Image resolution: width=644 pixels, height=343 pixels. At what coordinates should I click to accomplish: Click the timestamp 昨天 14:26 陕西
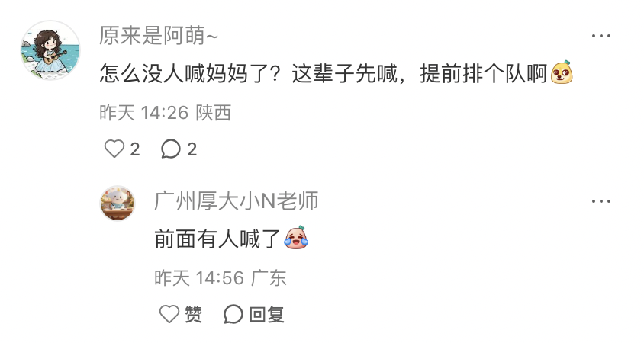165,112
